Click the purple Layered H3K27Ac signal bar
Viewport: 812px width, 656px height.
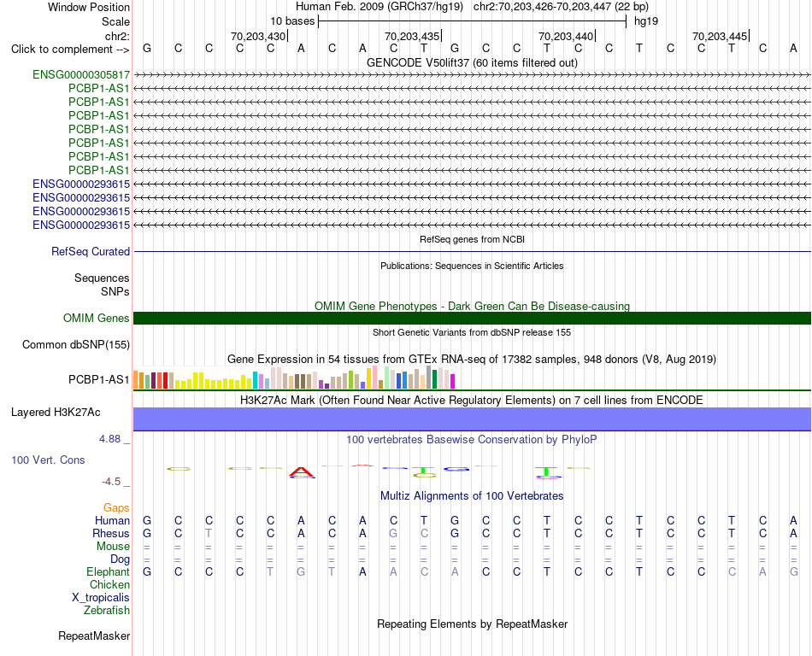click(472, 419)
